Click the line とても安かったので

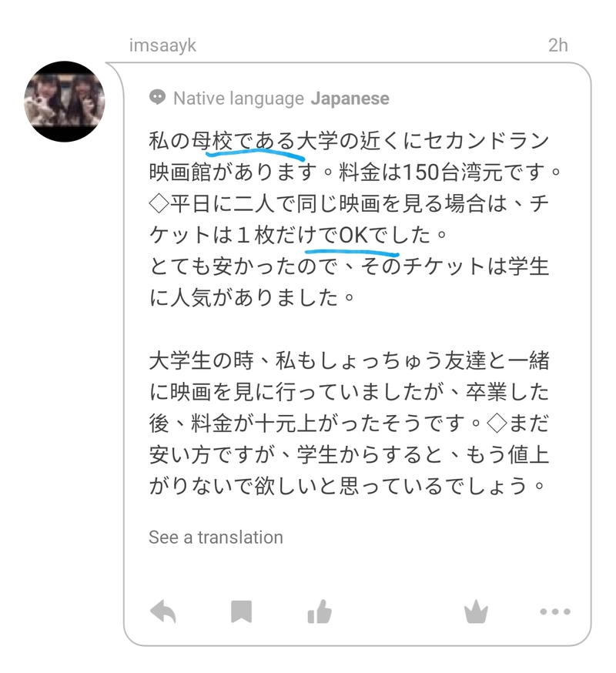click(349, 266)
